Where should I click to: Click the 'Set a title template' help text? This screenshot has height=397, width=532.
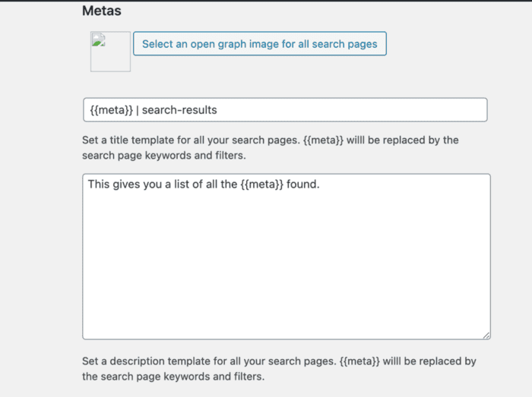pyautogui.click(x=271, y=148)
